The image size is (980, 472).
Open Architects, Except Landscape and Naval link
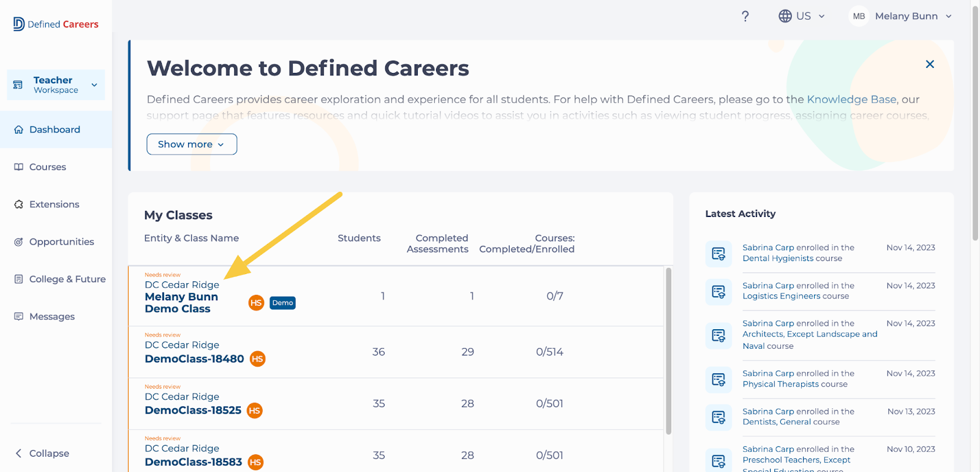tap(810, 340)
